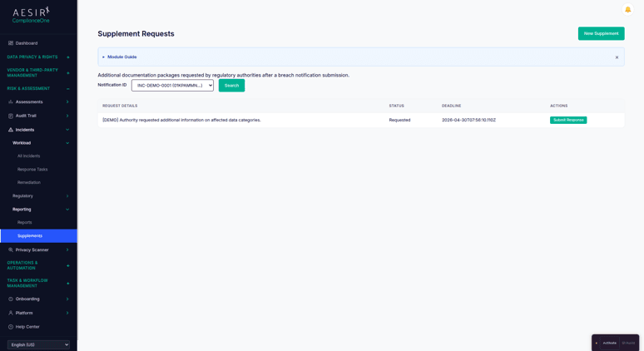644x351 pixels.
Task: Expand Vendor & Third-Party Management section
Action: click(67, 73)
